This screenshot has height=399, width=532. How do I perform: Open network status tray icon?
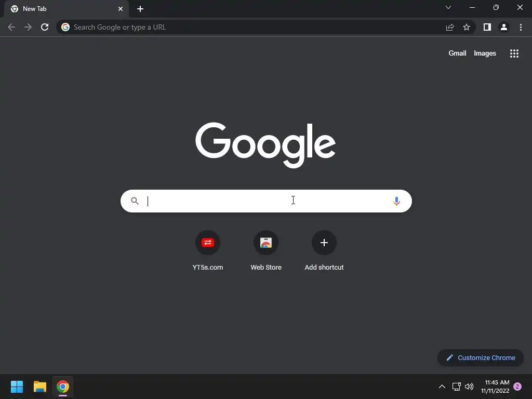pos(456,387)
